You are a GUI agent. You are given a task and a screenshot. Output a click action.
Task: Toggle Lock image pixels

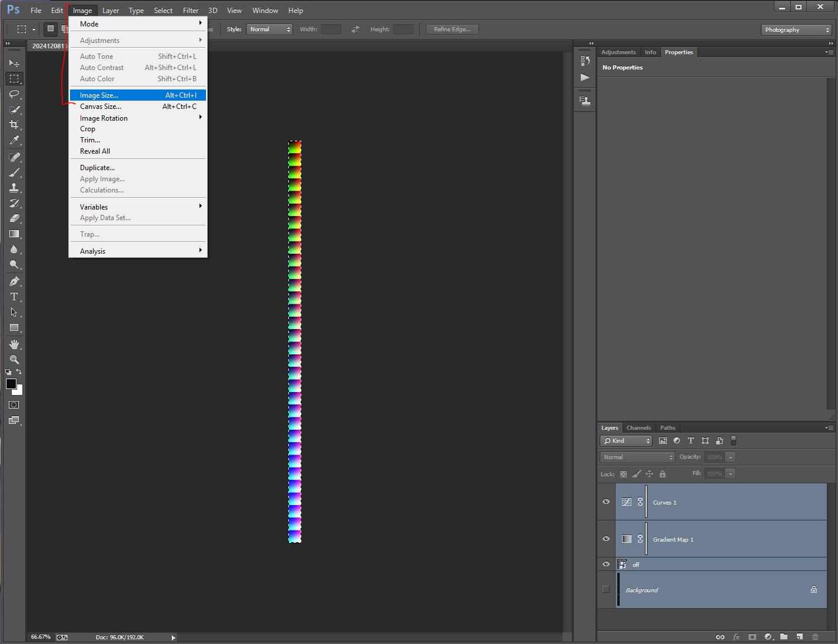pos(637,474)
